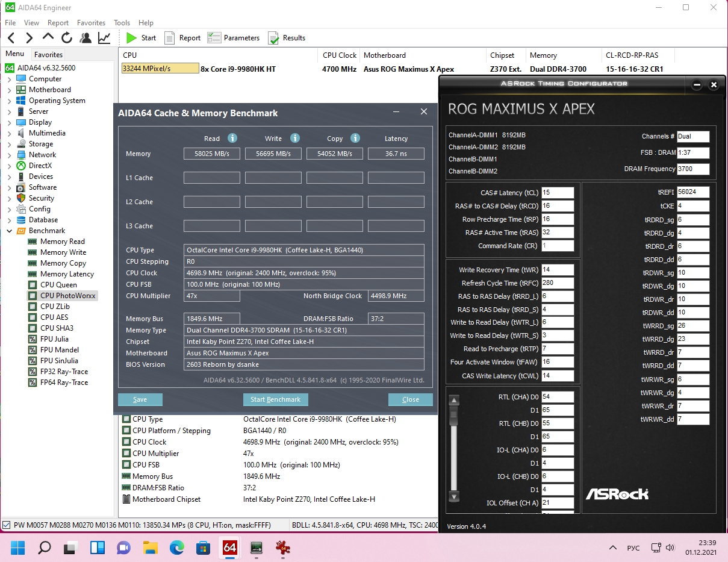Select the Memory Read benchmark item
The height and width of the screenshot is (562, 728).
click(63, 242)
